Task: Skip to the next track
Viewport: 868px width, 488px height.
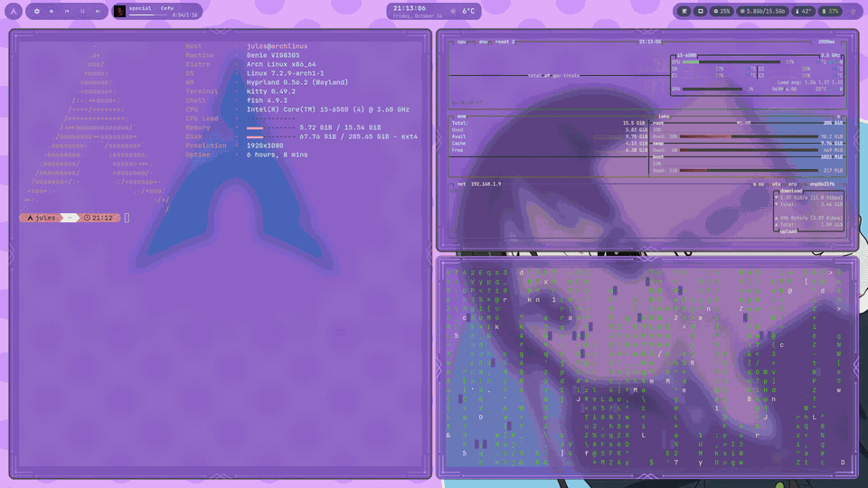Action: pos(98,11)
